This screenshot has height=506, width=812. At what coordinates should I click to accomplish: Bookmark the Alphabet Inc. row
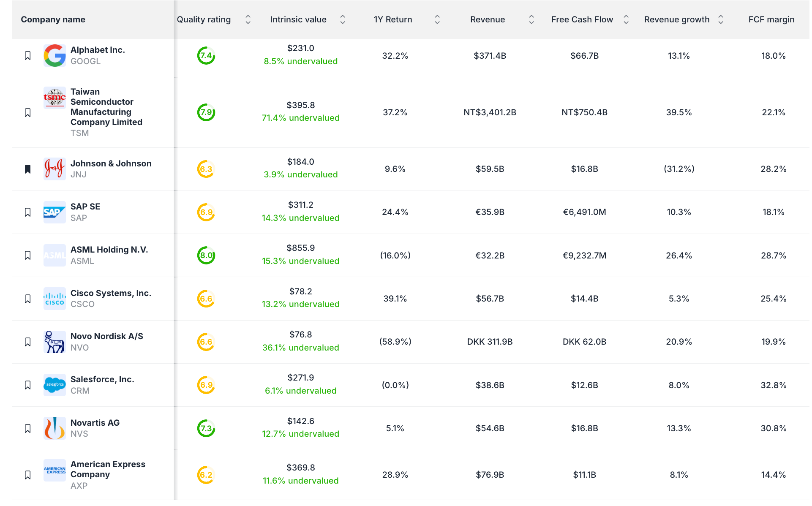27,55
